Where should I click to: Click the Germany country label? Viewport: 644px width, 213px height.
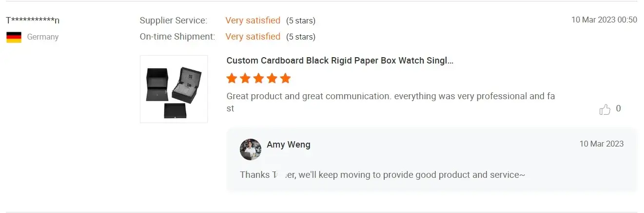point(43,37)
